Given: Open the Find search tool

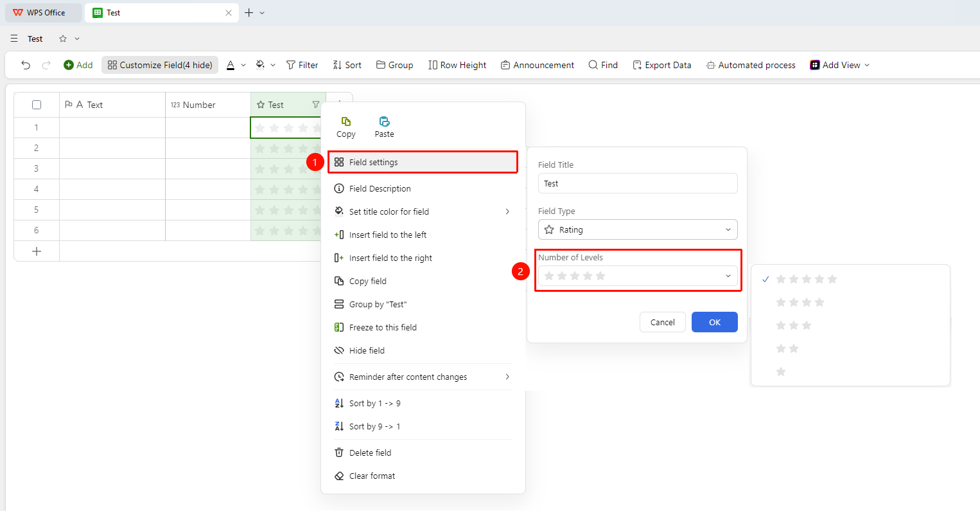Looking at the screenshot, I should [603, 65].
